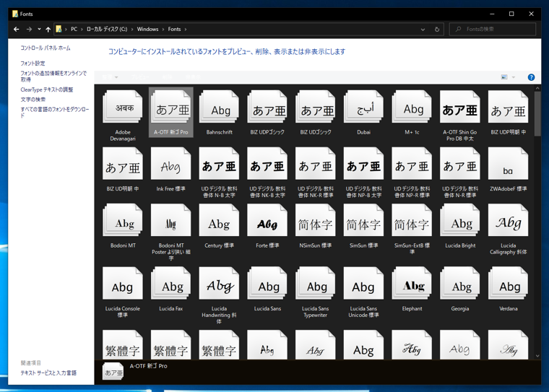Select the Bodoni MT Poster font icon
The width and height of the screenshot is (549, 392).
pos(171,220)
